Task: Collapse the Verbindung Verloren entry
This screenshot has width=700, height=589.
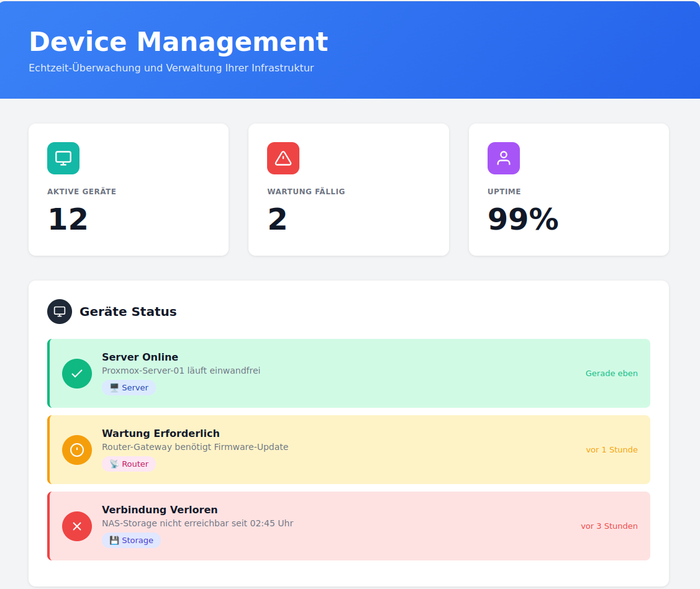Action: [348, 526]
